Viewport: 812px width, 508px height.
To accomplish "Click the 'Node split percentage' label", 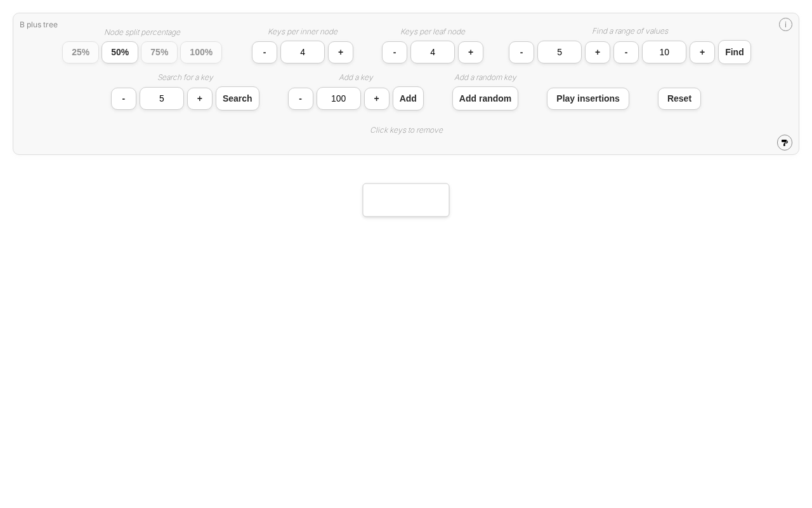I will pos(142,32).
